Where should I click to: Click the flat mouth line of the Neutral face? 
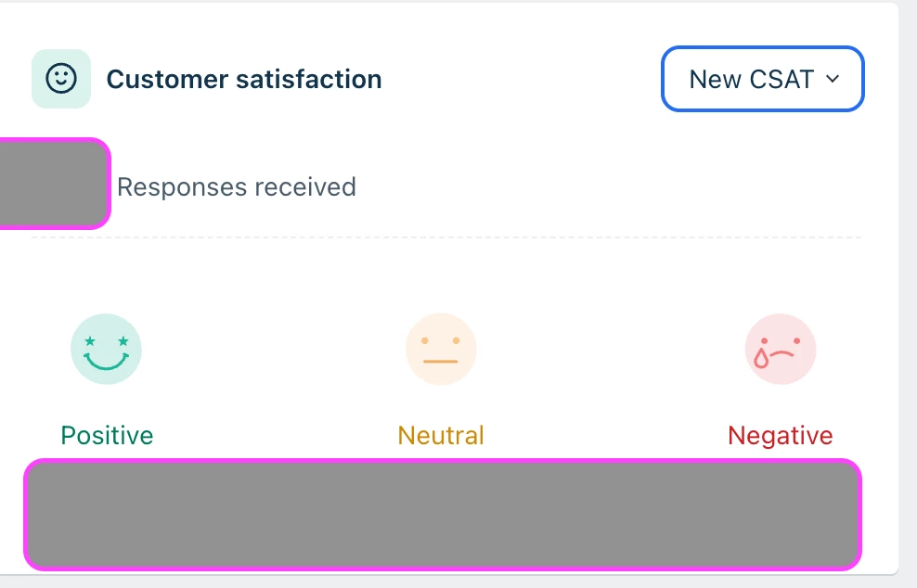click(440, 361)
